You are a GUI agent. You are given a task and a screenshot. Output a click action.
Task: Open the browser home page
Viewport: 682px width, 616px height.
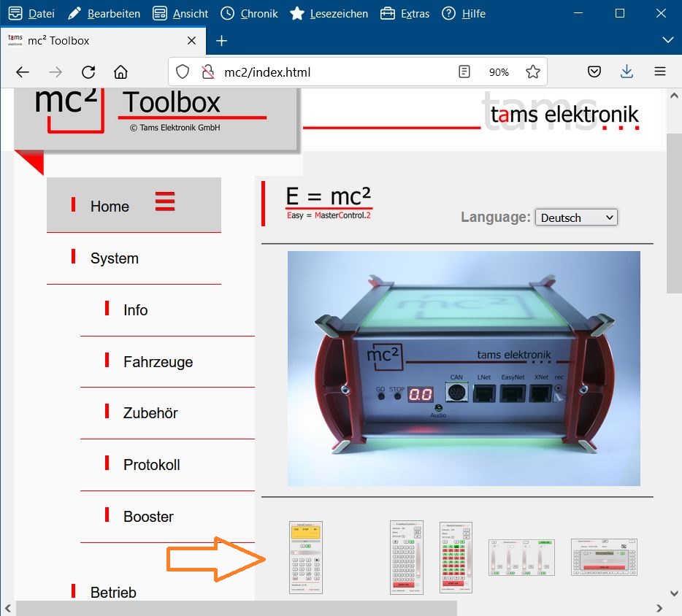point(120,72)
